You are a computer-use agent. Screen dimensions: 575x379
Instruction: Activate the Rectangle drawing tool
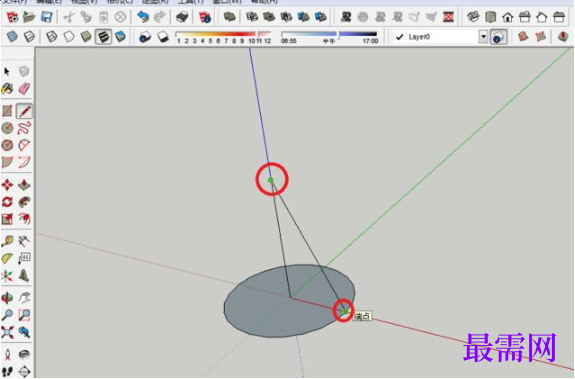click(7, 111)
